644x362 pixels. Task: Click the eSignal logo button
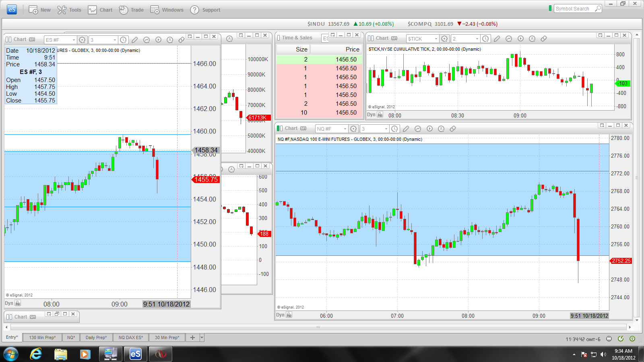click(12, 10)
